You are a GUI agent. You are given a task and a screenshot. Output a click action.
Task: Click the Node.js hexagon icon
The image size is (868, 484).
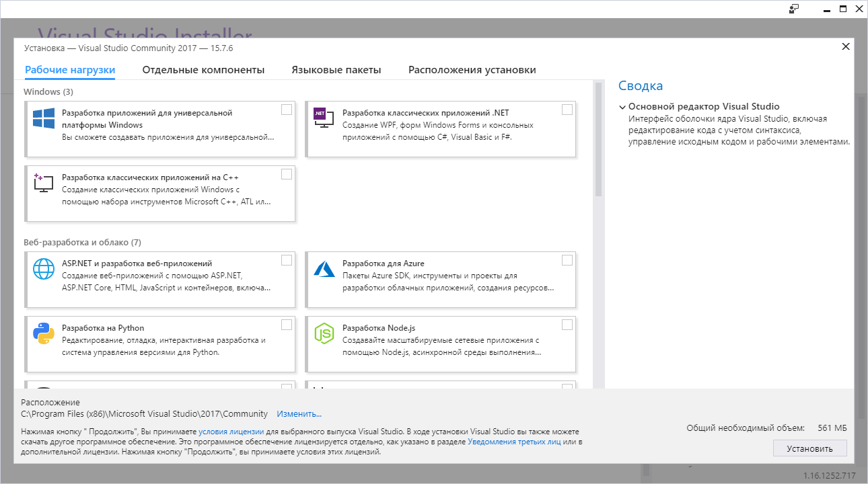tap(324, 333)
